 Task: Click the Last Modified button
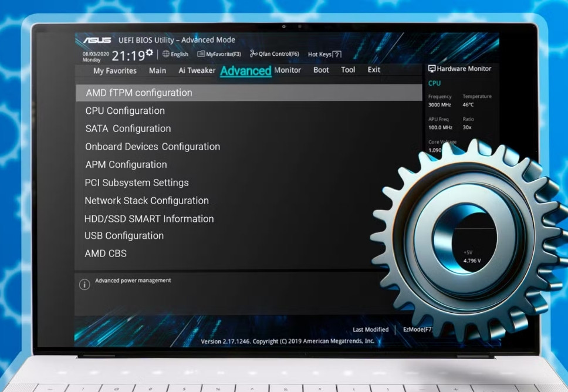coord(370,330)
